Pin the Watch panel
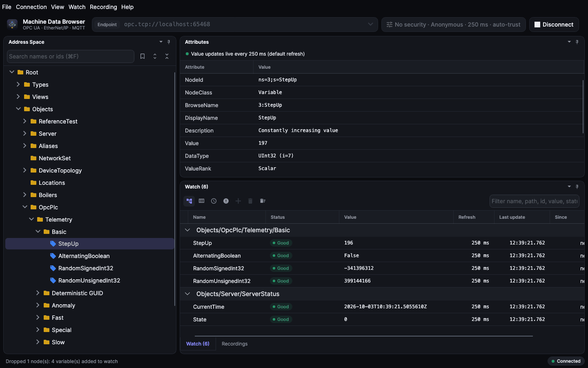The width and height of the screenshot is (588, 368). [x=577, y=186]
